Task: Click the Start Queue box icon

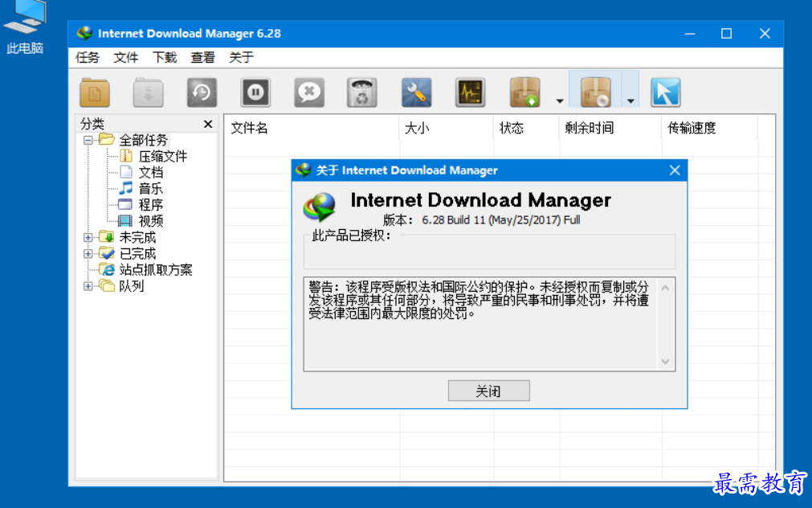Action: click(x=525, y=92)
